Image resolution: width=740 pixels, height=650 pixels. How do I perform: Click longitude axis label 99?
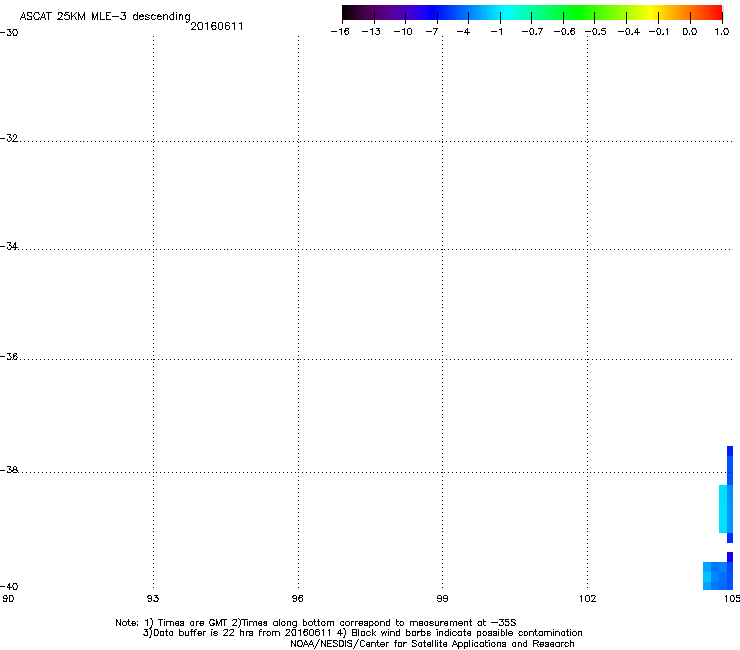[x=442, y=599]
